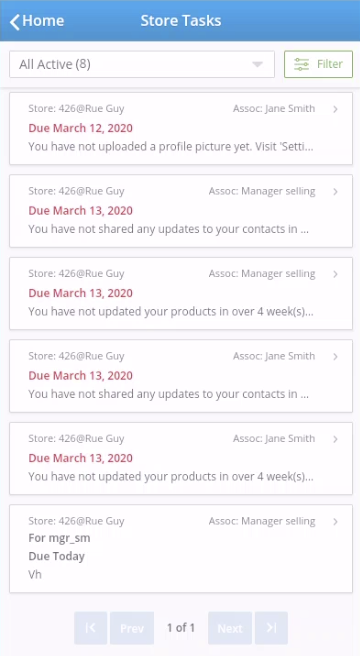The image size is (360, 656).
Task: Jump to last page icon
Action: [x=271, y=628]
